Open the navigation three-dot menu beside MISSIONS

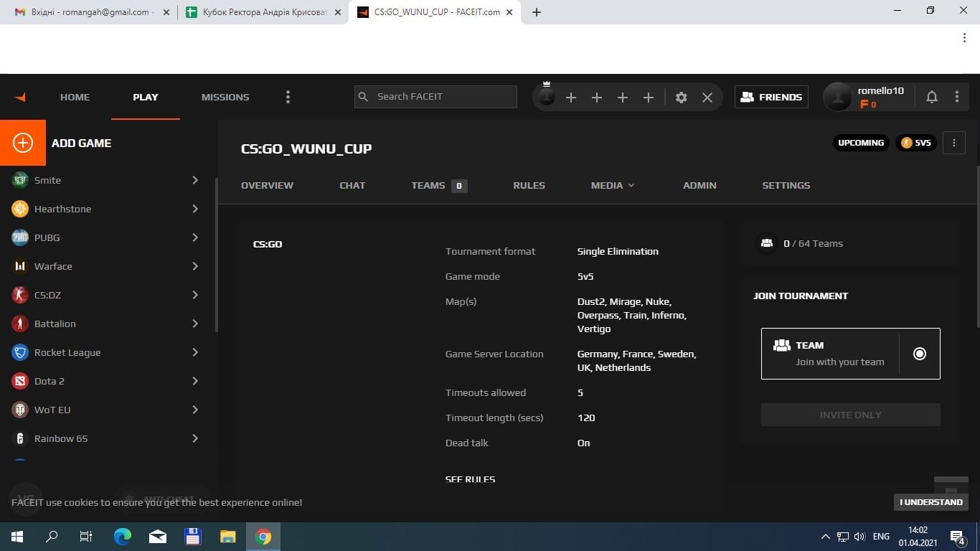[288, 97]
